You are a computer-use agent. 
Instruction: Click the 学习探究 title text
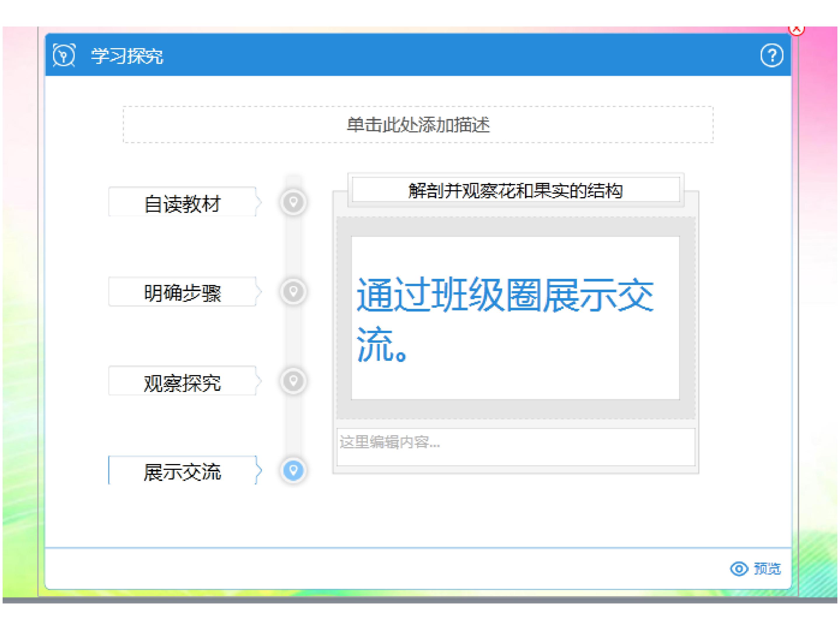click(x=127, y=56)
